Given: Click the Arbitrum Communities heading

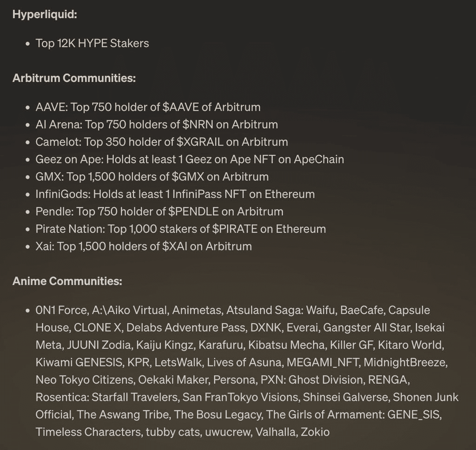Looking at the screenshot, I should pos(74,78).
